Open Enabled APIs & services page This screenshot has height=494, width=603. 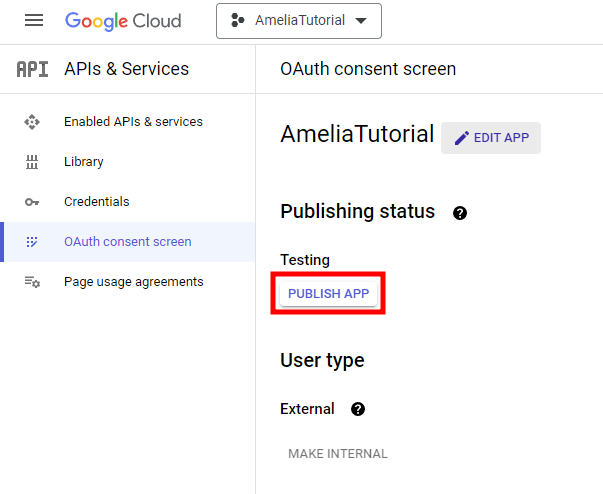point(133,122)
